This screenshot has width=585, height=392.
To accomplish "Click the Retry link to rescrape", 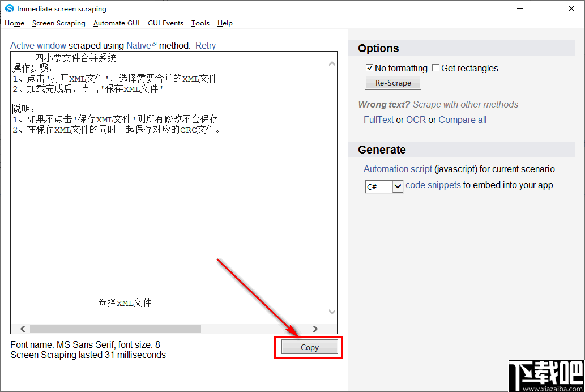I will [205, 45].
